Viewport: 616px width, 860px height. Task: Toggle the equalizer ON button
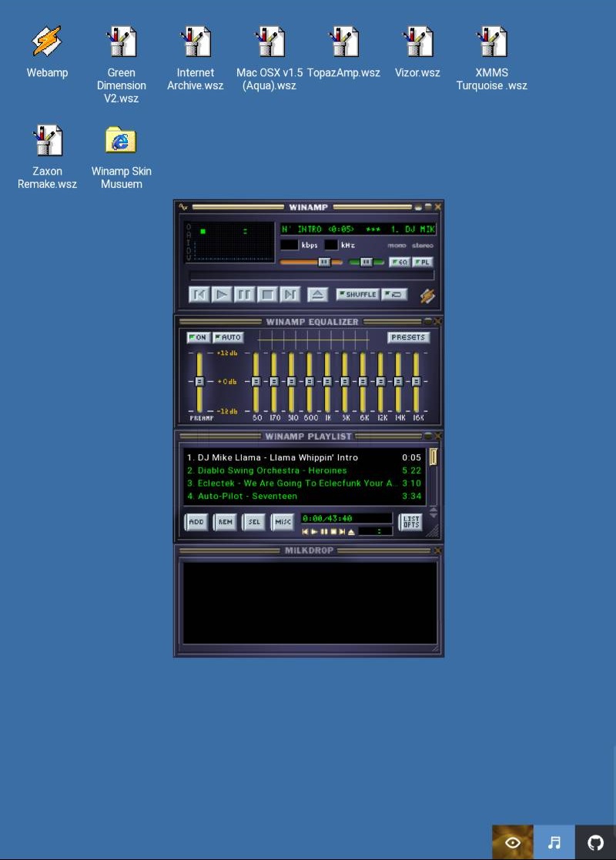click(x=198, y=337)
